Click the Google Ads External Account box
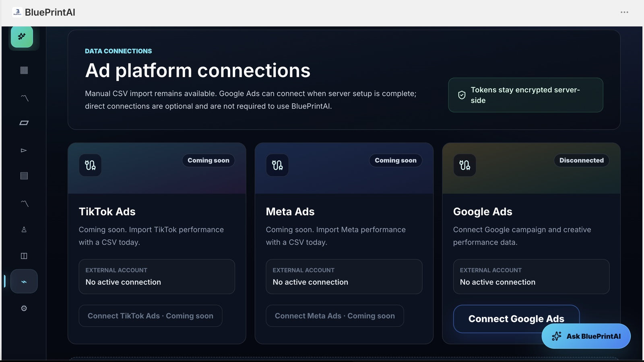The image size is (644, 362). pos(531,276)
